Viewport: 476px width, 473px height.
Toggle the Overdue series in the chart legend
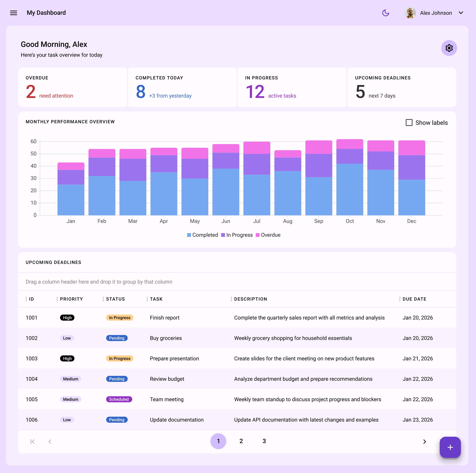click(268, 235)
